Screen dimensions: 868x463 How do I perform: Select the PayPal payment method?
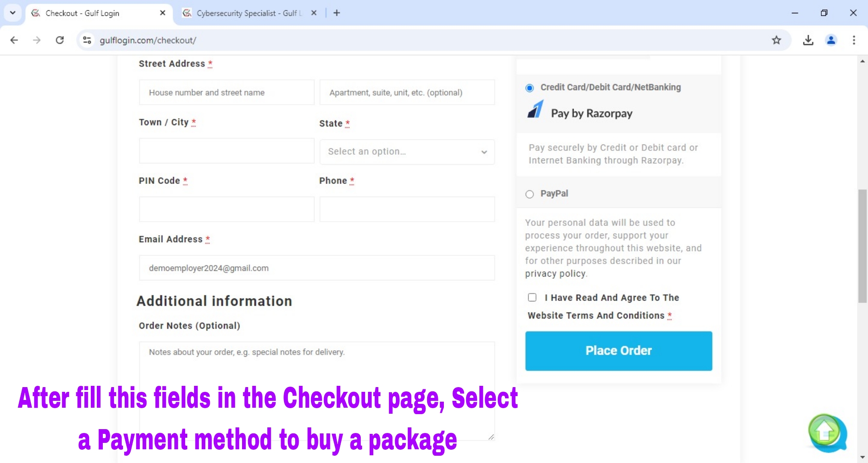pos(530,194)
